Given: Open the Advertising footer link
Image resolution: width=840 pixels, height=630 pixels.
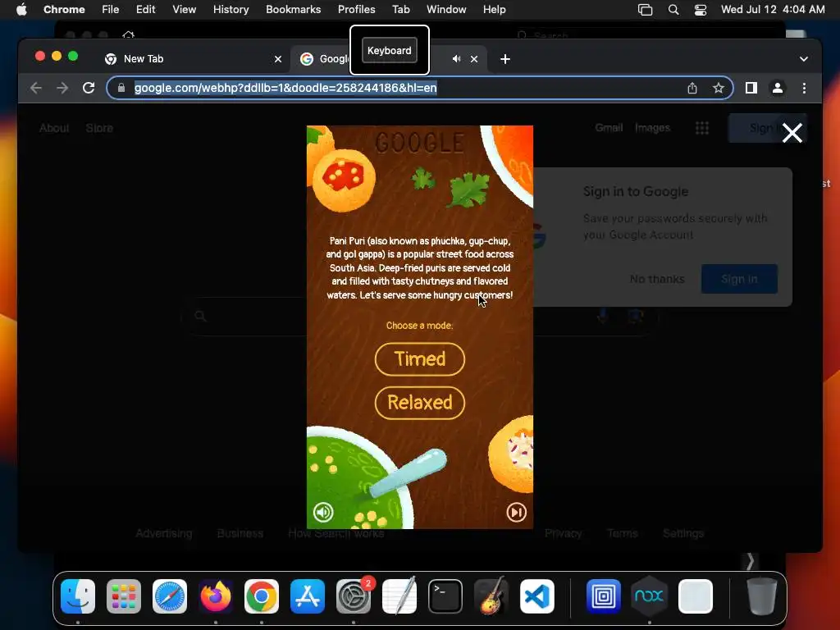Looking at the screenshot, I should (163, 533).
